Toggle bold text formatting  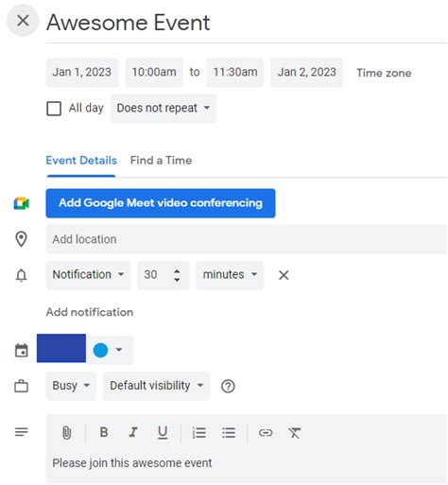[x=104, y=432]
